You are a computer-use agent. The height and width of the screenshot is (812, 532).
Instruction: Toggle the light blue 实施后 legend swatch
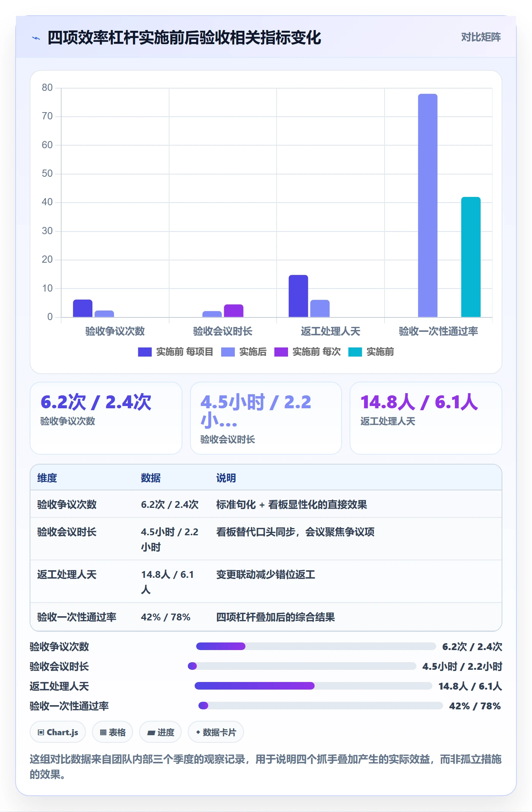click(x=228, y=352)
